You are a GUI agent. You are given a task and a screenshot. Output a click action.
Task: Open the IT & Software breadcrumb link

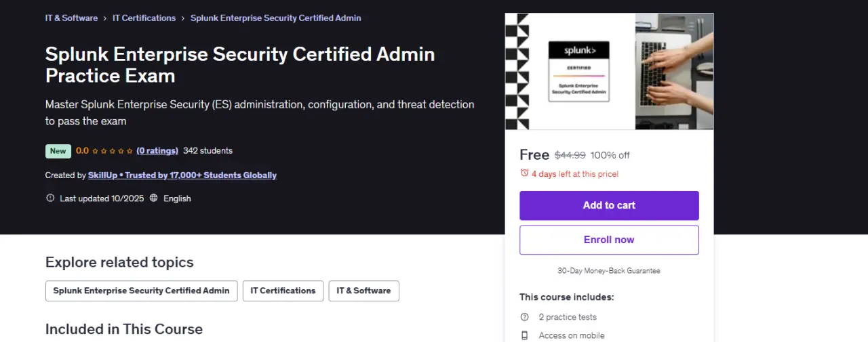tap(71, 18)
